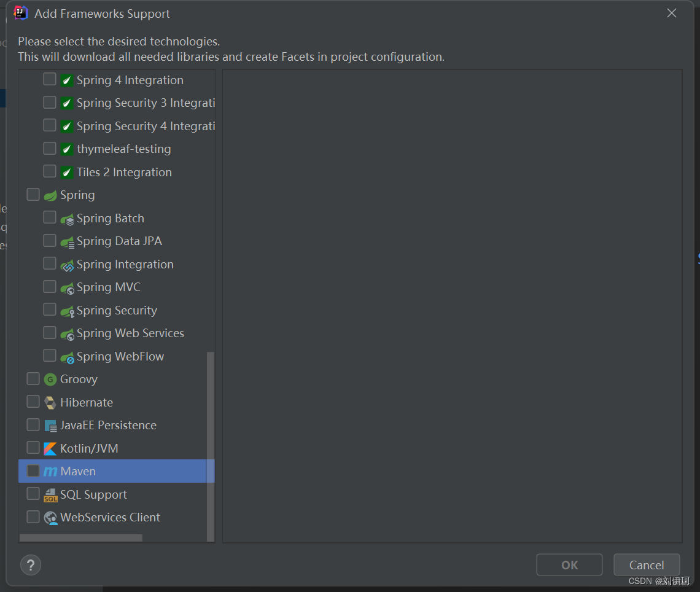Viewport: 700px width, 592px height.
Task: Select the 'Spring Data JPA' row label
Action: point(119,241)
